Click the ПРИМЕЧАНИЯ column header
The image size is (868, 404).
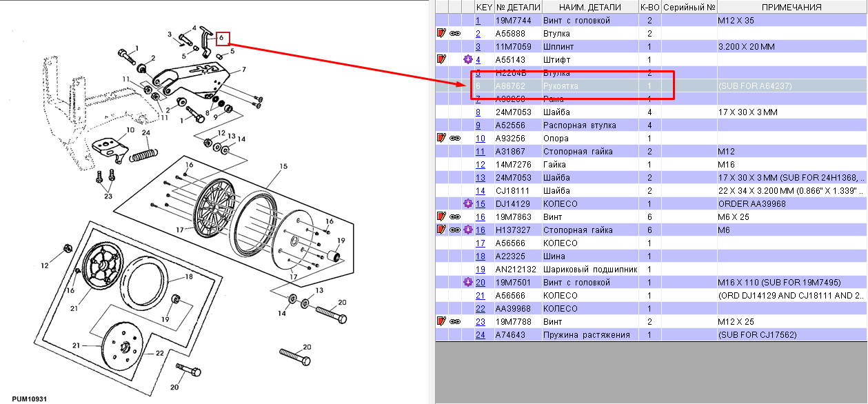pyautogui.click(x=791, y=7)
